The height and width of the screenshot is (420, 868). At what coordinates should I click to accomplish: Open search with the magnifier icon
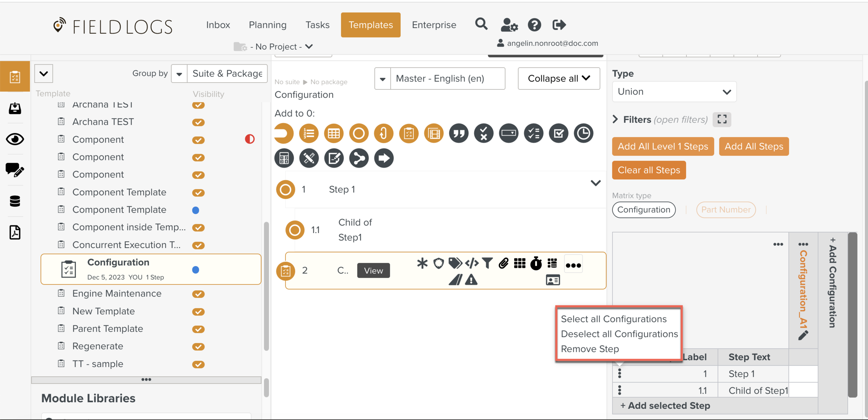481,24
